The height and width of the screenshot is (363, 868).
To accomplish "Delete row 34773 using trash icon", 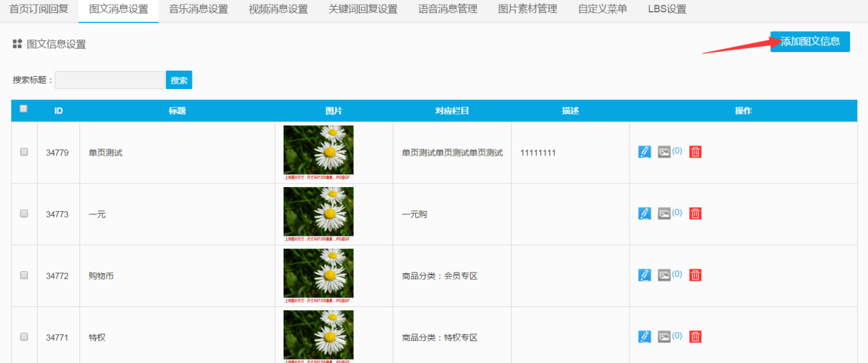I will click(695, 214).
